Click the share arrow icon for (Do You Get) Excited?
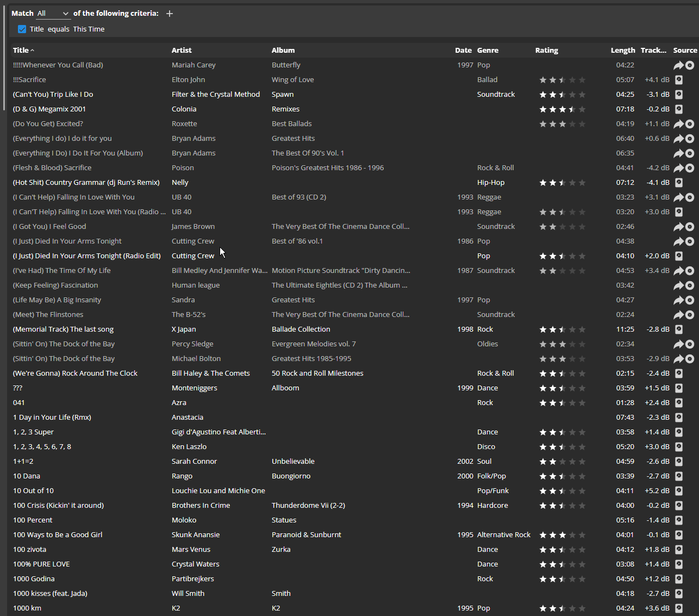Screen dimensions: 699x616 678,124
